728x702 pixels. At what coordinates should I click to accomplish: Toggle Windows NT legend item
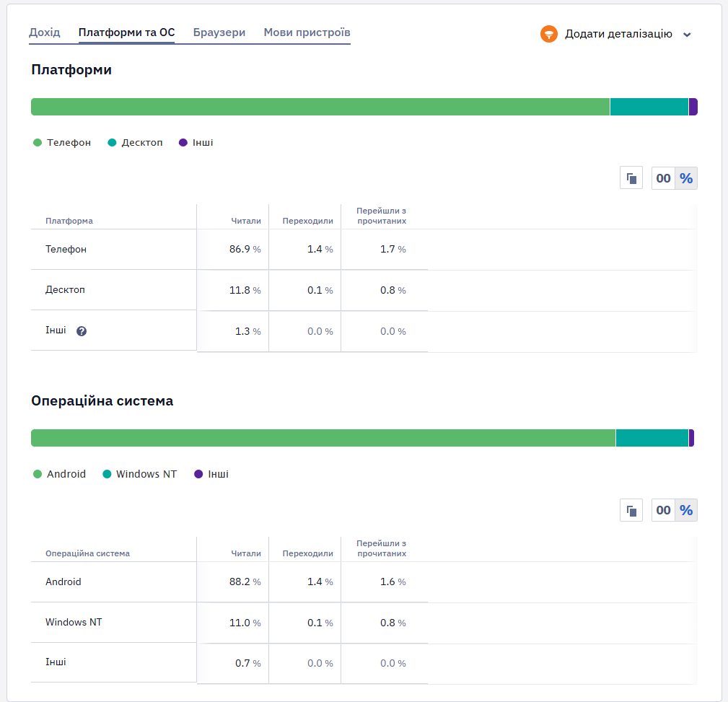[x=140, y=474]
